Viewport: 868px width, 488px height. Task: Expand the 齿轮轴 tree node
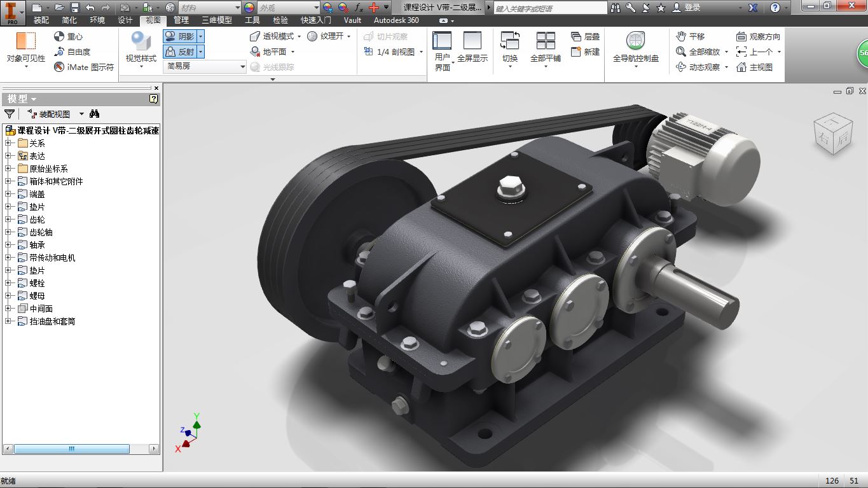(x=9, y=232)
